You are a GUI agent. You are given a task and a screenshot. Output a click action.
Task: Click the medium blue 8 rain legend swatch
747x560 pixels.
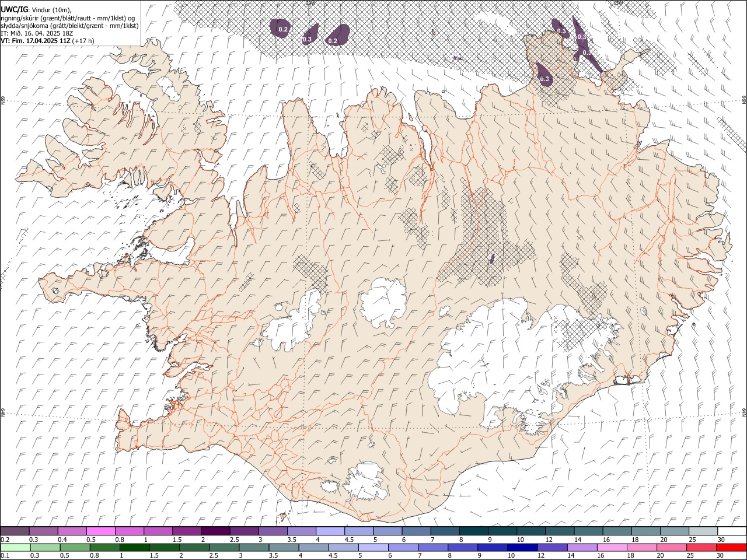click(463, 547)
